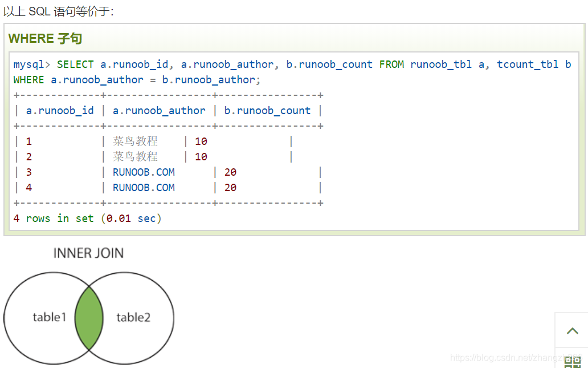The width and height of the screenshot is (588, 368).
Task: Click the 'a.runoob_id' column header
Action: tap(60, 111)
